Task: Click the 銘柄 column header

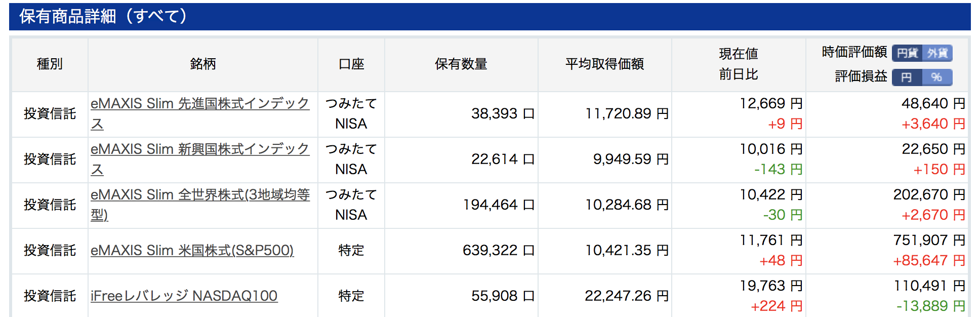Action: (x=203, y=64)
